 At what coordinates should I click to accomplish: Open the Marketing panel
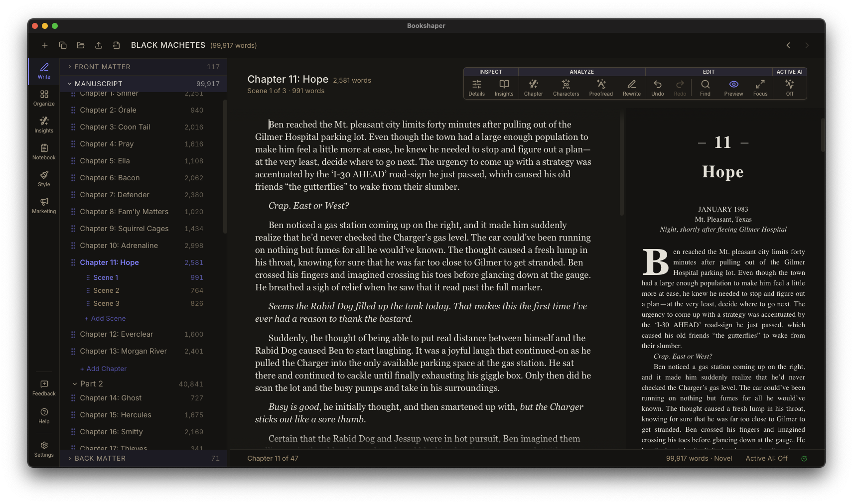[x=44, y=205]
